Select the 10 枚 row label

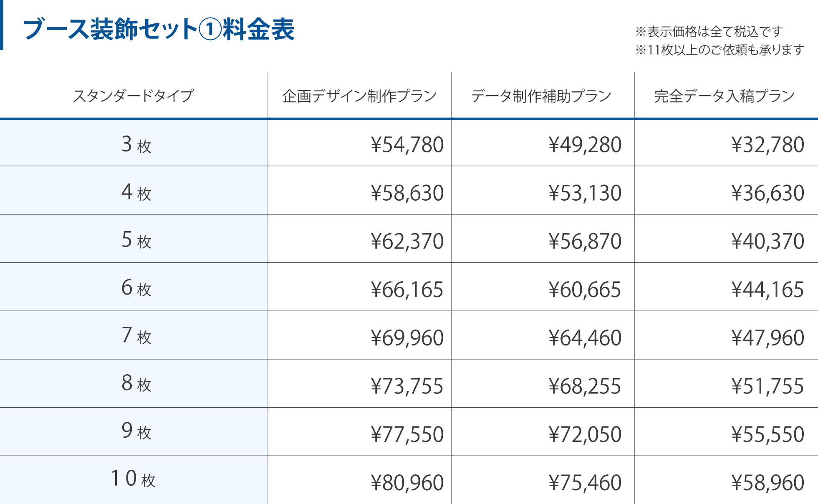133,479
